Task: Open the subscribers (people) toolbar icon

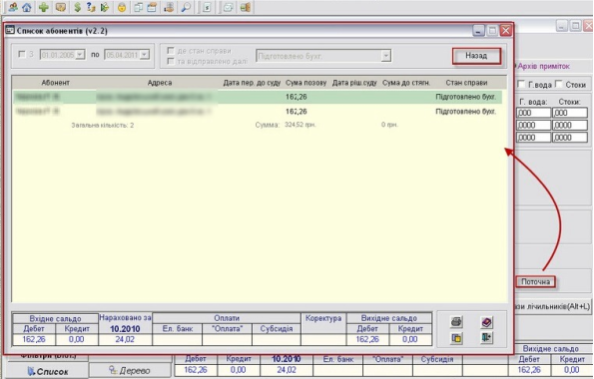Action: click(13, 7)
